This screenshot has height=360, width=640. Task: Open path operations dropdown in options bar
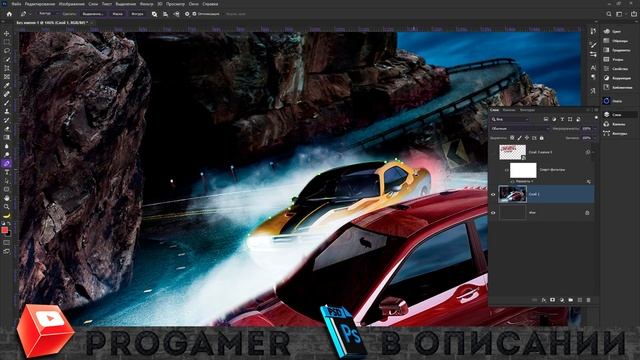(154, 14)
